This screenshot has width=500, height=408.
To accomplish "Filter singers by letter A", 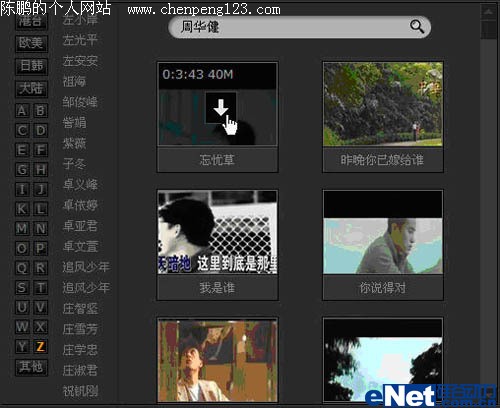I will coord(22,110).
